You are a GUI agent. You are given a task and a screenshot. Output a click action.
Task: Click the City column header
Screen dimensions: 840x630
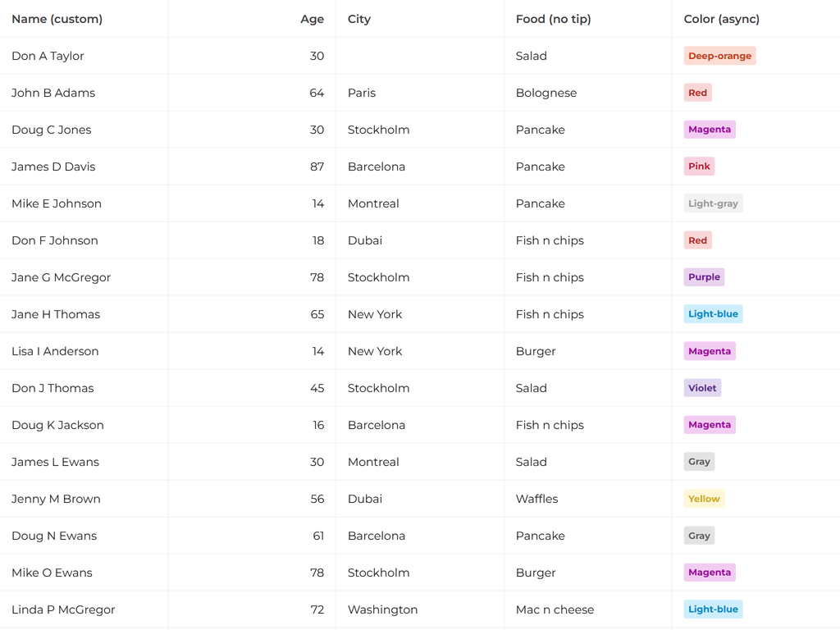[359, 19]
